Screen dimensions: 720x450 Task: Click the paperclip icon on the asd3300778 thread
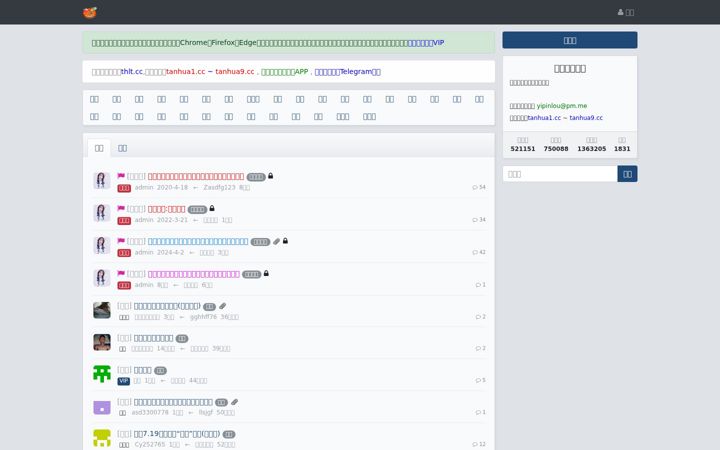click(x=235, y=402)
